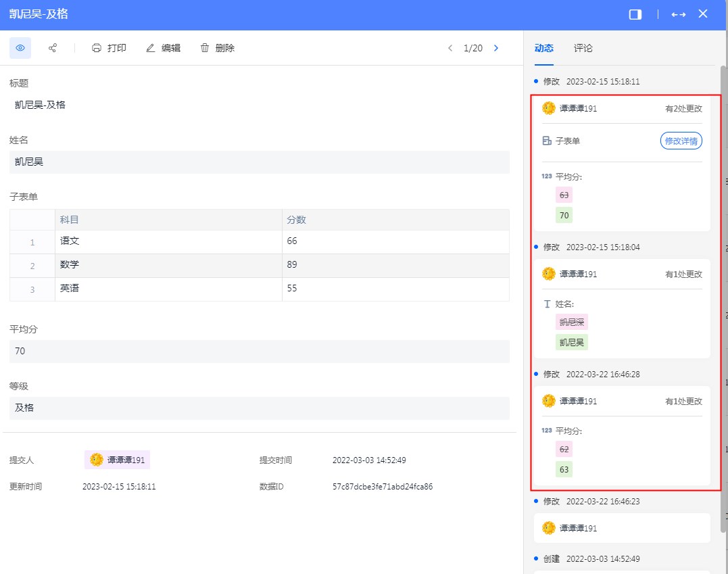Switch to the 评论 tab
This screenshot has width=728, height=574.
pos(583,48)
